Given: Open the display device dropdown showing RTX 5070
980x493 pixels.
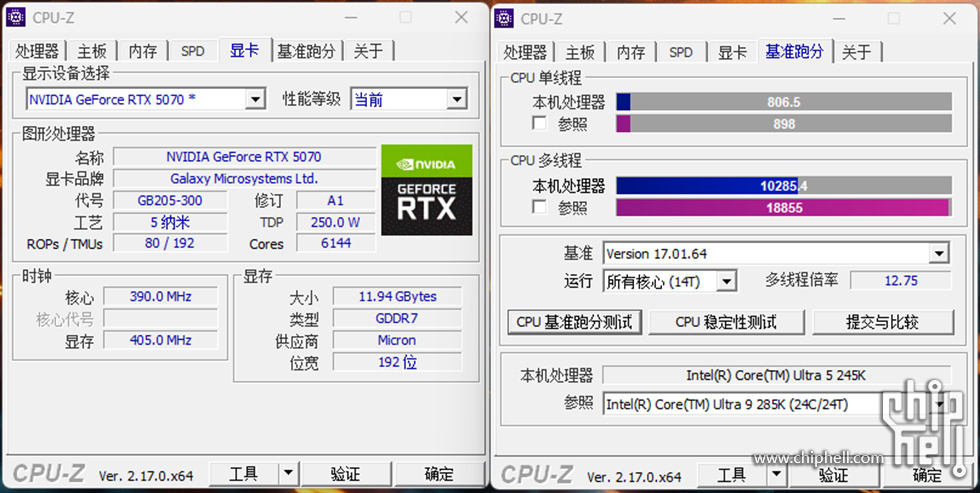Looking at the screenshot, I should 255,99.
